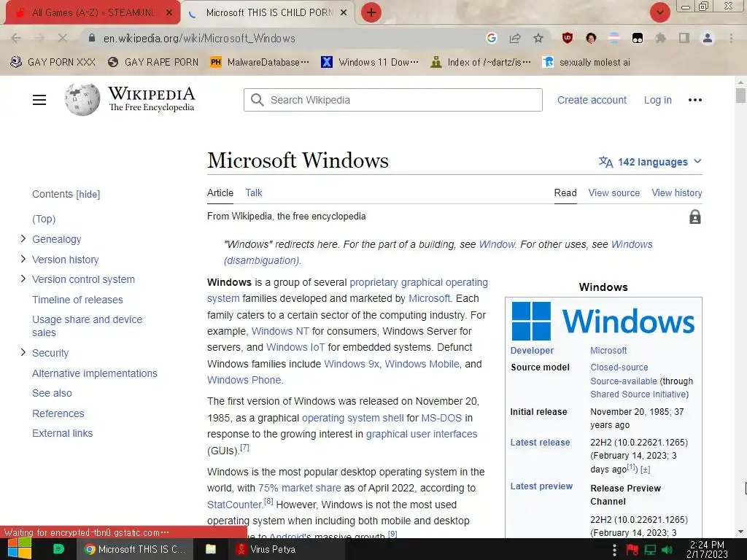Expand the Genealogy contents section
The image size is (747, 560).
[23, 238]
